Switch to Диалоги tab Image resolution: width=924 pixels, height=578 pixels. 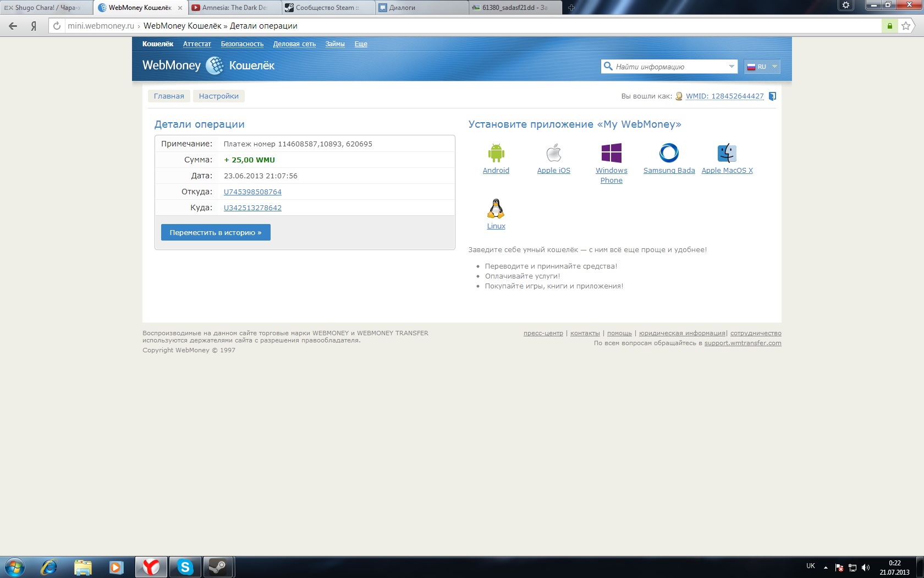[x=422, y=8]
